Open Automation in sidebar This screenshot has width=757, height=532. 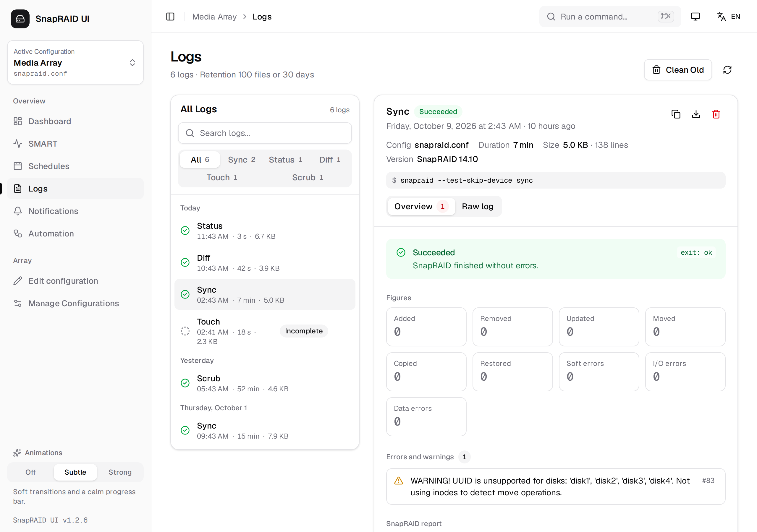pyautogui.click(x=75, y=233)
